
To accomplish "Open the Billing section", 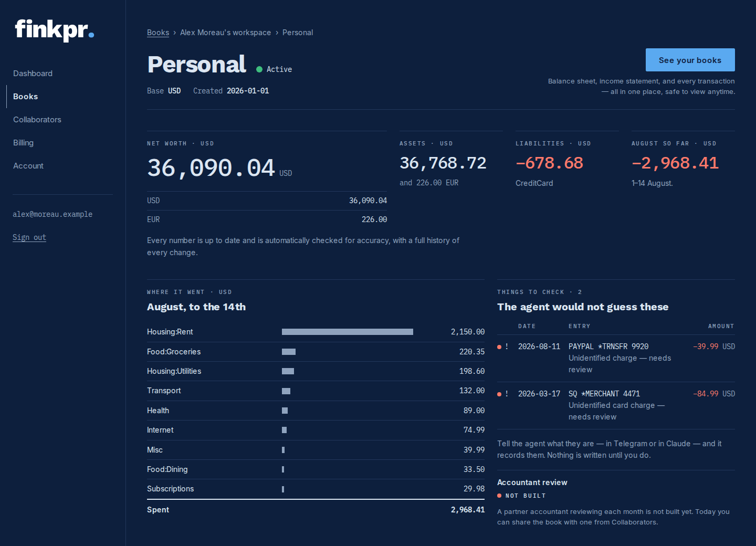I will [23, 143].
